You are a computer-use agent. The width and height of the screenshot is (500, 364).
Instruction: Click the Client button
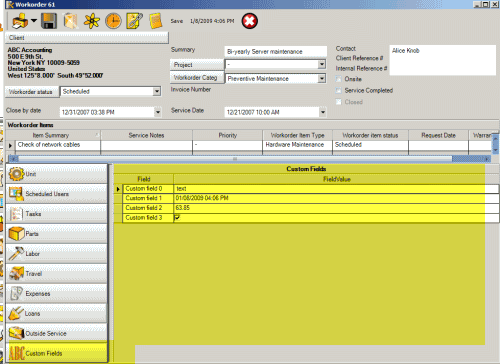click(x=87, y=38)
